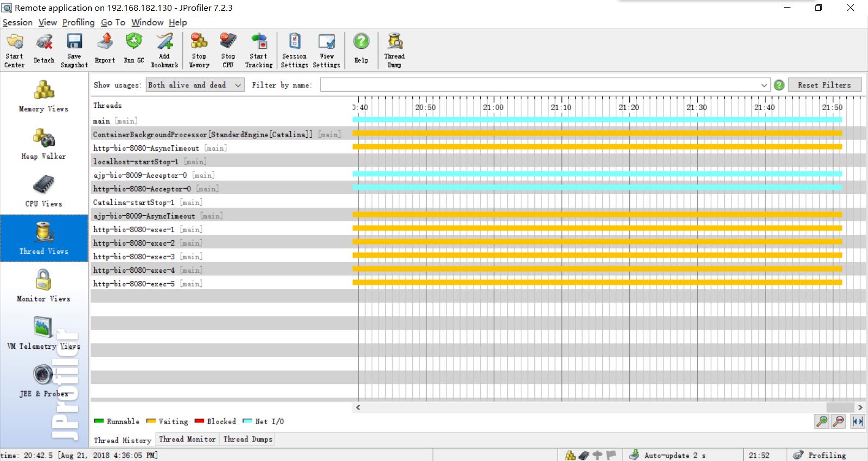868x461 pixels.
Task: Switch to Thread Monitor tab
Action: [x=187, y=439]
